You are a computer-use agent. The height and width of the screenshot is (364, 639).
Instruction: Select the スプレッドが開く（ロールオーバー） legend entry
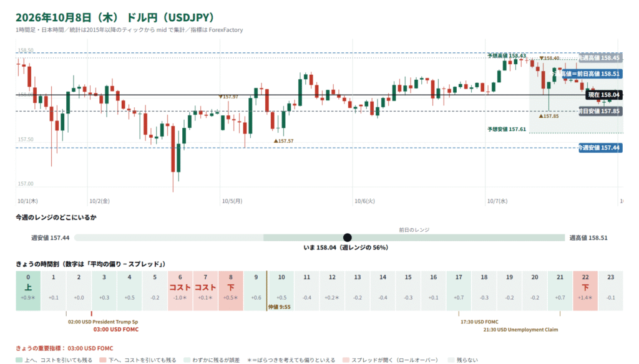391,360
